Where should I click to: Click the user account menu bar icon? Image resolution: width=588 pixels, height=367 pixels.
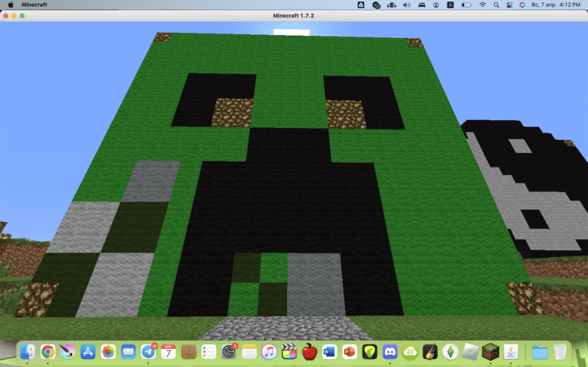436,4
